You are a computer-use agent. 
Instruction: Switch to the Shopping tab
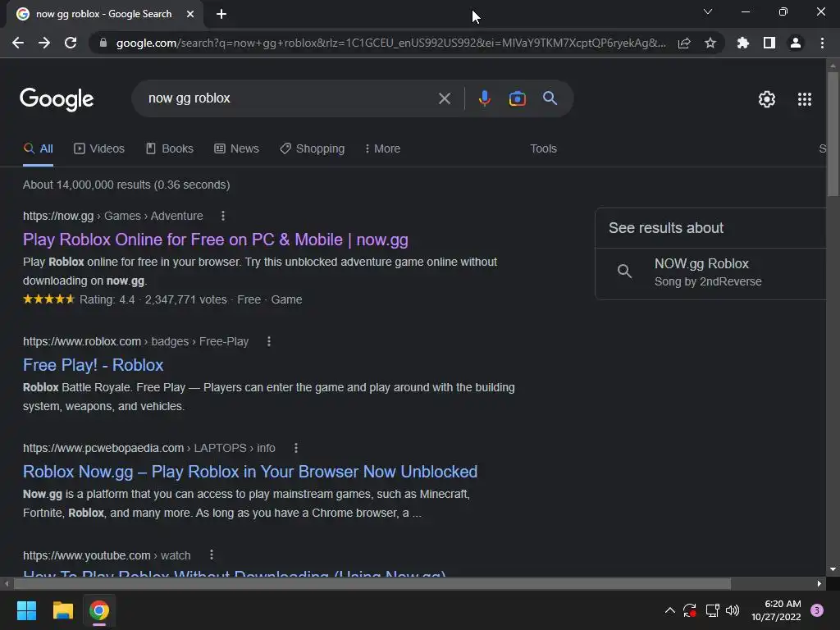[x=313, y=149]
